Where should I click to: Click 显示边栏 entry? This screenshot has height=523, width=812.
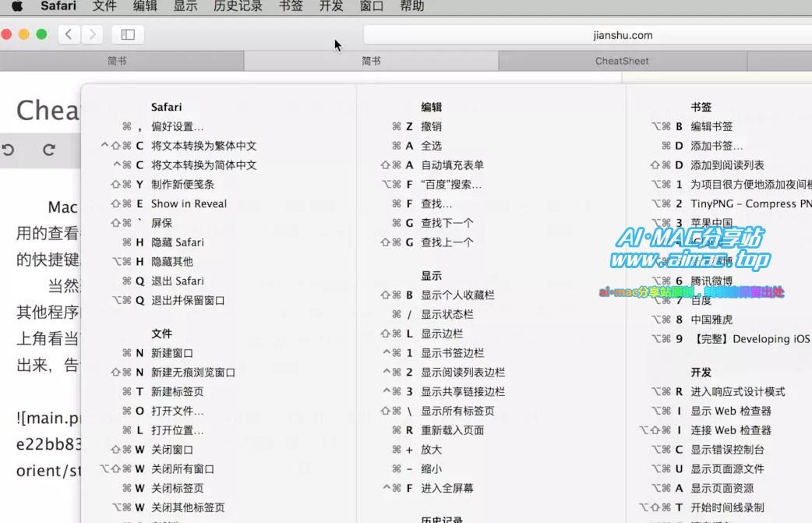442,334
